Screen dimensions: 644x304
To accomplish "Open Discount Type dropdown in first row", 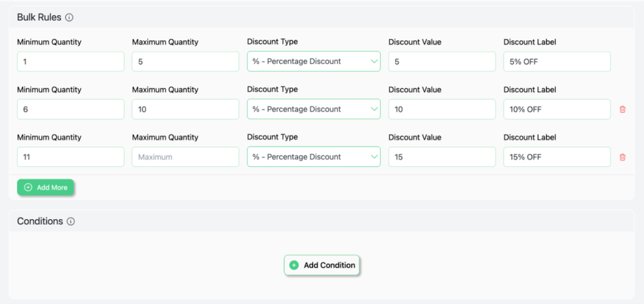I will pyautogui.click(x=313, y=62).
